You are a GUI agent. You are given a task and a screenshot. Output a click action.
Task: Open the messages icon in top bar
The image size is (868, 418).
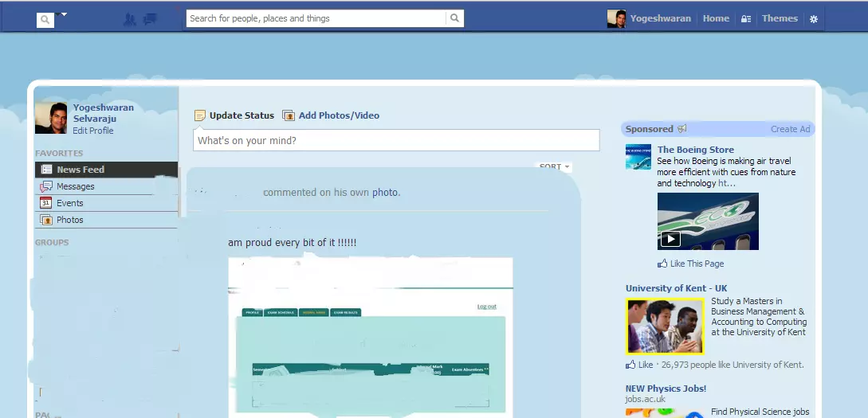tap(150, 19)
